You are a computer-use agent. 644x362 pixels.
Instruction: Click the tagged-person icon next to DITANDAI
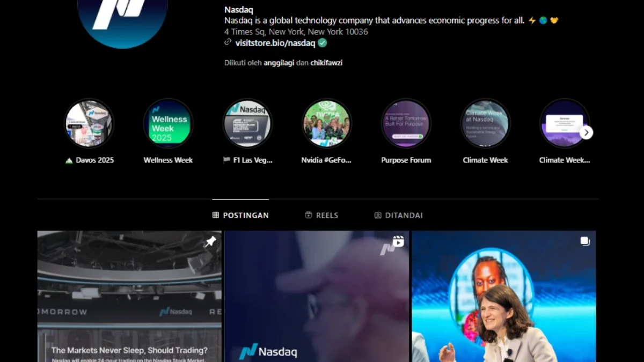(377, 215)
